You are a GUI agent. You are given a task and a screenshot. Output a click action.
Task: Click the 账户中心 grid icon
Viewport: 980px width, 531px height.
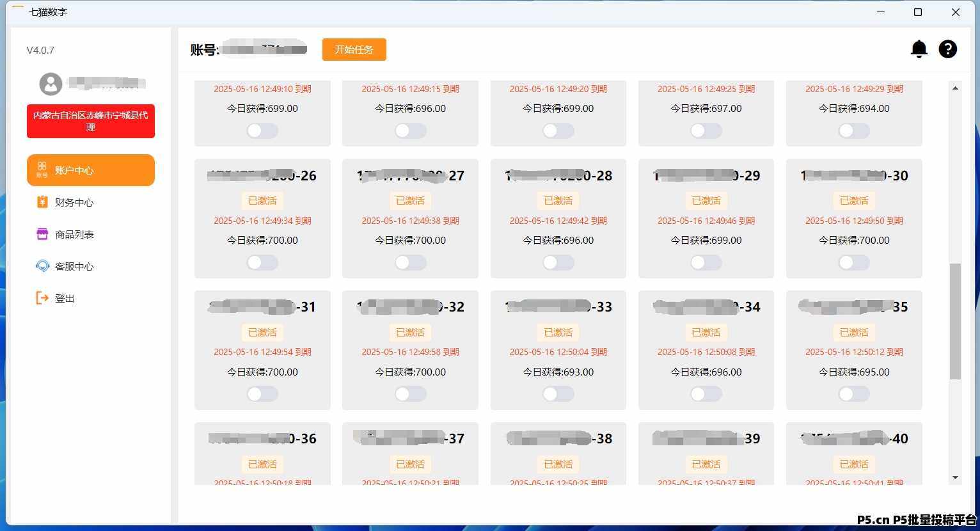pyautogui.click(x=42, y=170)
